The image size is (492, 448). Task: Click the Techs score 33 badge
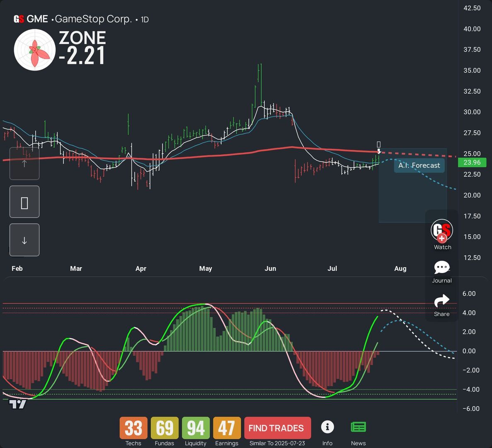133,428
